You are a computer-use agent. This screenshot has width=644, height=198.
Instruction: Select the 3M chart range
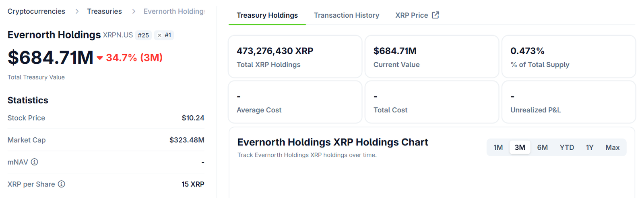coord(520,147)
